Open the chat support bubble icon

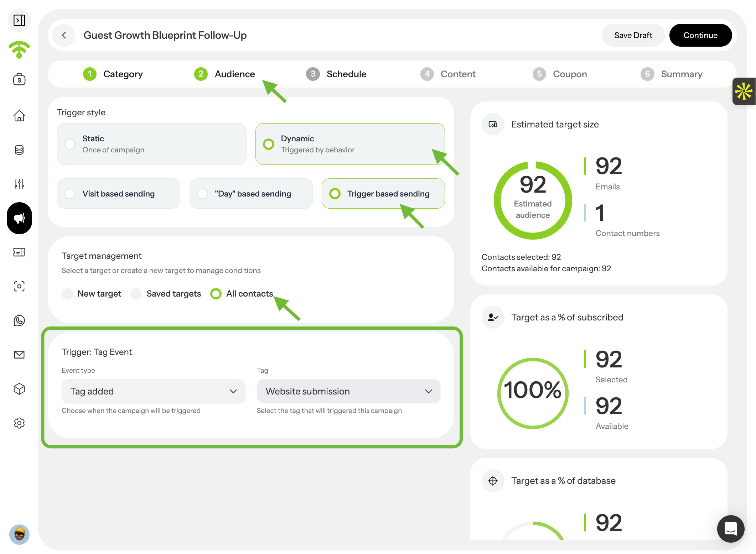pos(731,529)
